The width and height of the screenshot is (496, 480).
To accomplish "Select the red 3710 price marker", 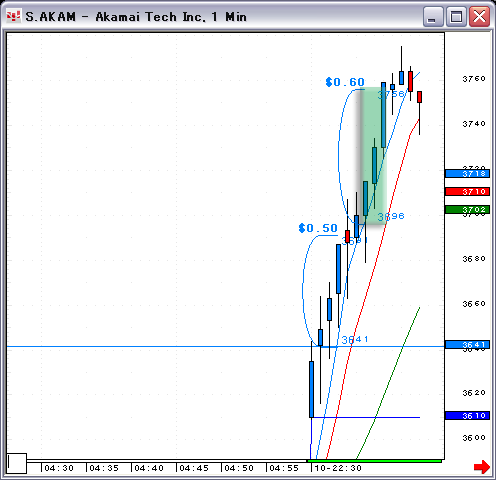I will tap(467, 191).
